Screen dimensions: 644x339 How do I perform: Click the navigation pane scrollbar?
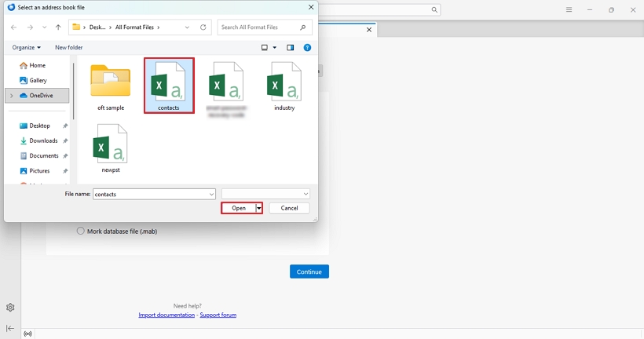click(74, 91)
